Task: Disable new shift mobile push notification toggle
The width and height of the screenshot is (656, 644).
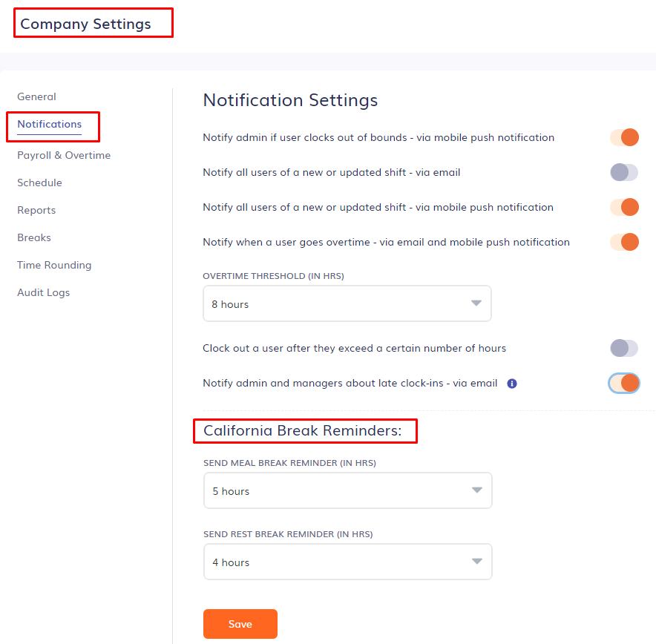Action: click(x=624, y=207)
